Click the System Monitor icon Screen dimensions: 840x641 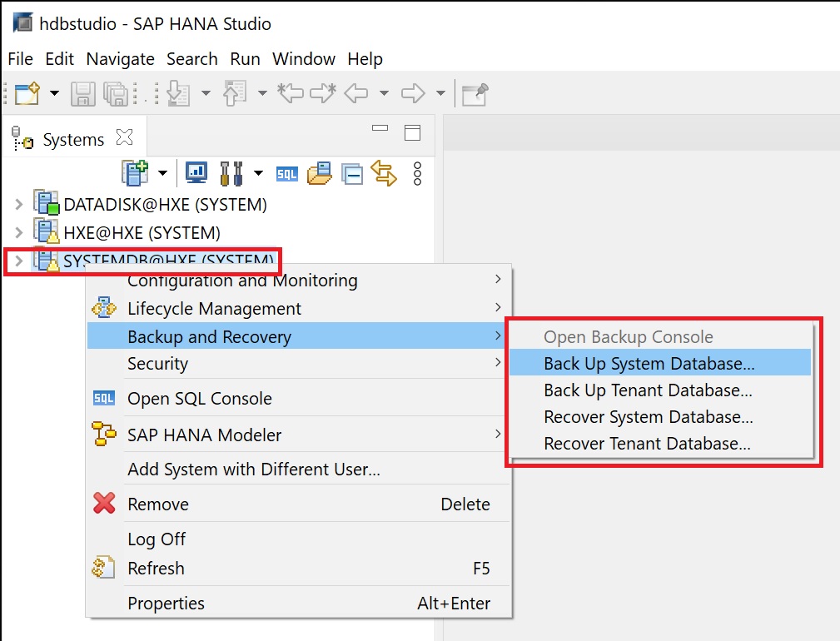(x=196, y=173)
